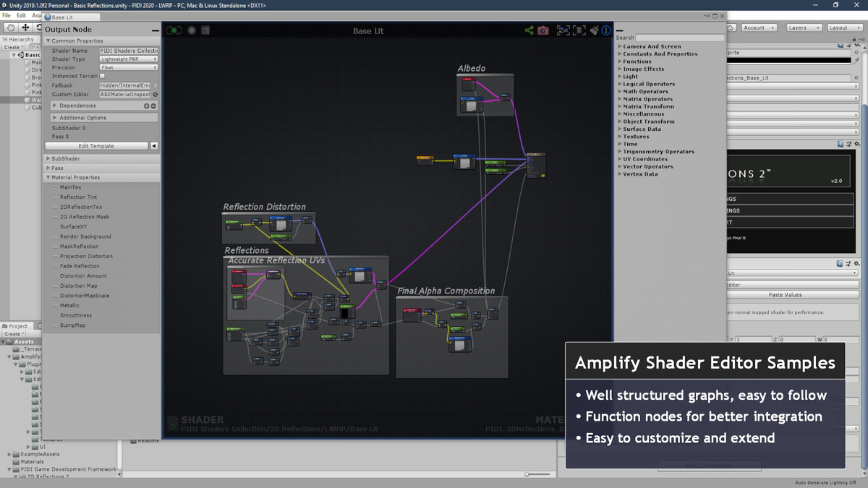Click the share shader icon in graph toolbar
Screen dimensions: 868x488
529,30
